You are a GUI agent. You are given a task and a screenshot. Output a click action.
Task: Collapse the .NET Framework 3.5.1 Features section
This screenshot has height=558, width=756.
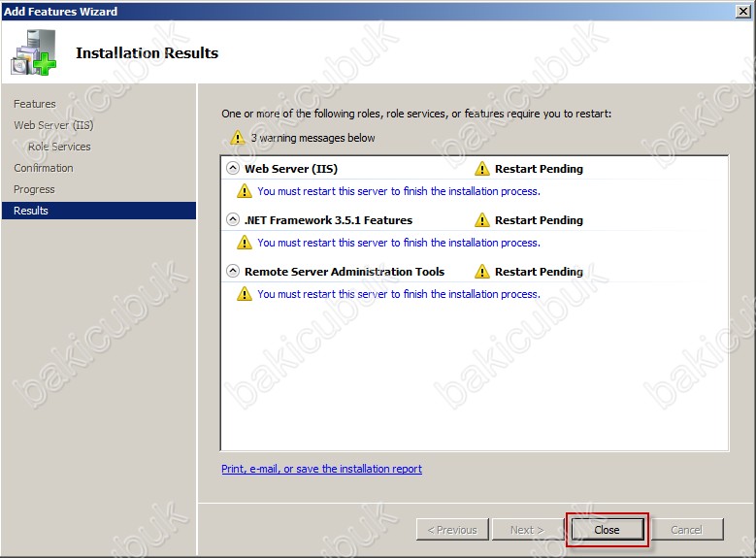coord(232,220)
